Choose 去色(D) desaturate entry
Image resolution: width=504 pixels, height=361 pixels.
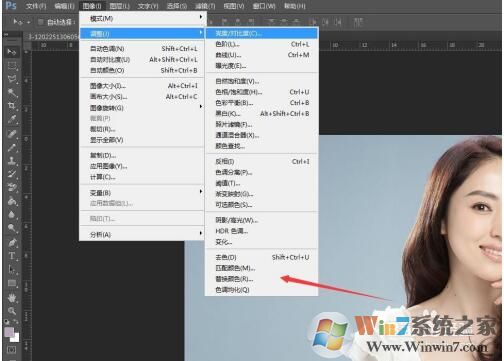coord(262,257)
